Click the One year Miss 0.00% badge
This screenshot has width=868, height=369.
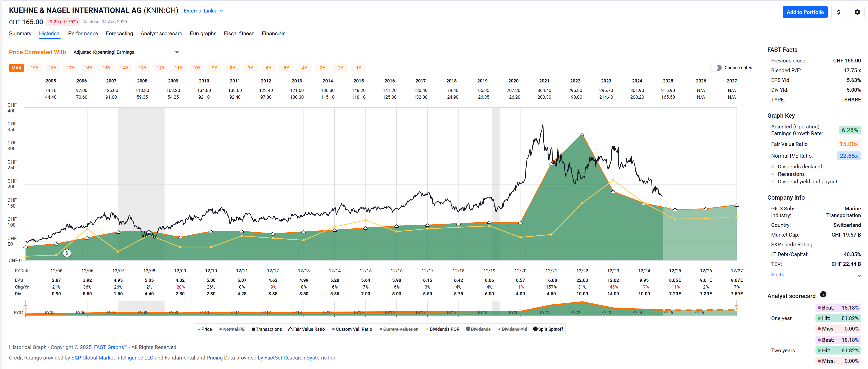838,329
